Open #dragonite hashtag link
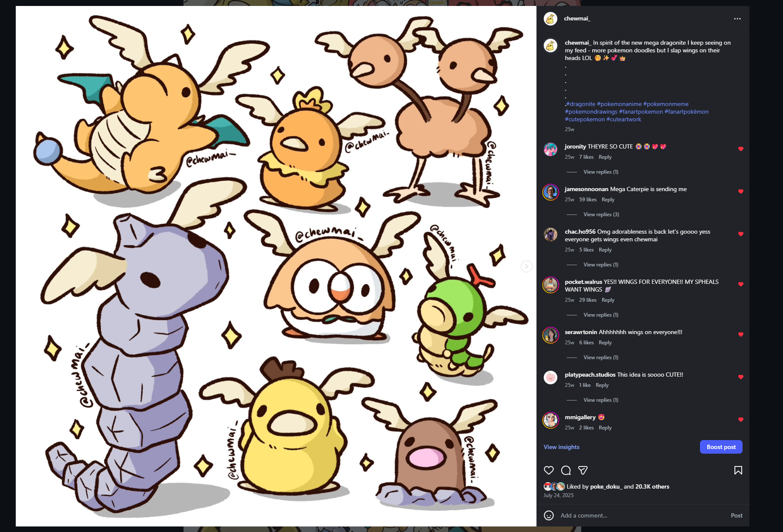The height and width of the screenshot is (532, 783). coord(580,104)
